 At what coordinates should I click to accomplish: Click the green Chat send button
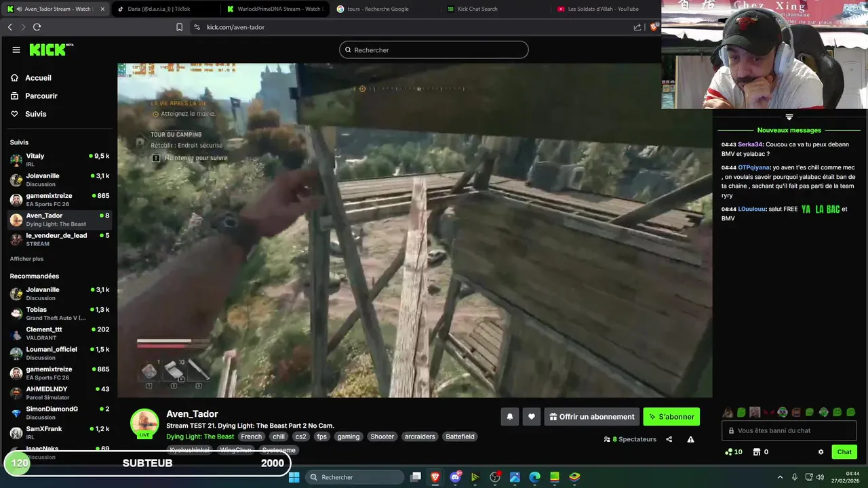click(x=844, y=452)
